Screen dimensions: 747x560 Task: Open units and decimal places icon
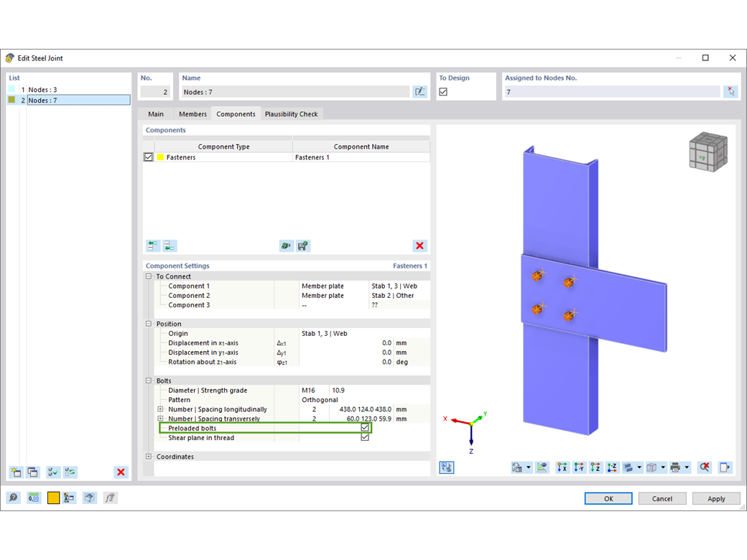pyautogui.click(x=33, y=498)
